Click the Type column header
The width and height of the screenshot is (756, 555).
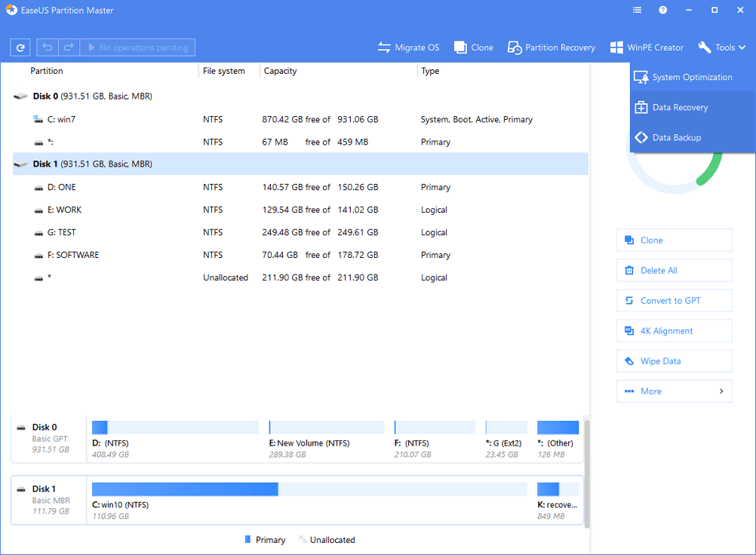click(430, 71)
